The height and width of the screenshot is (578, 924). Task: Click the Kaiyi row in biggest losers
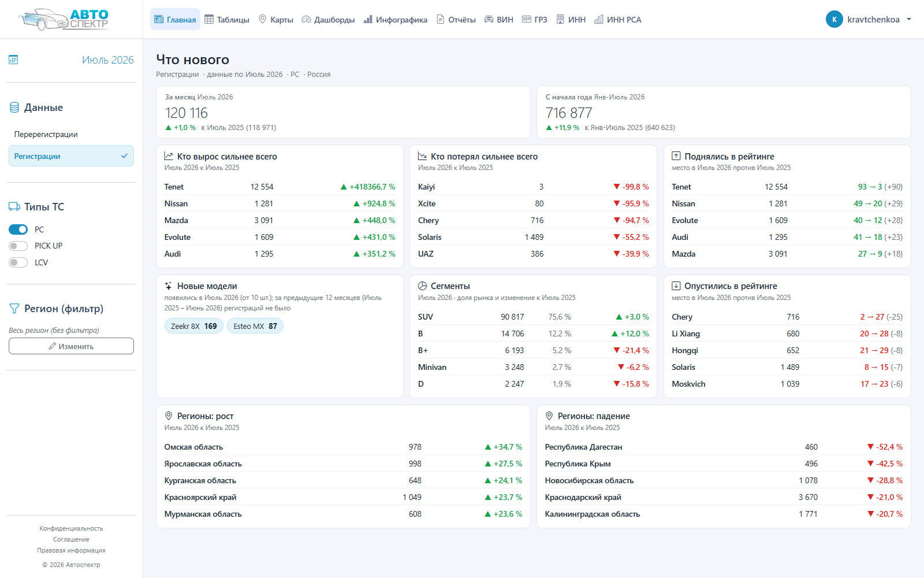tap(533, 187)
